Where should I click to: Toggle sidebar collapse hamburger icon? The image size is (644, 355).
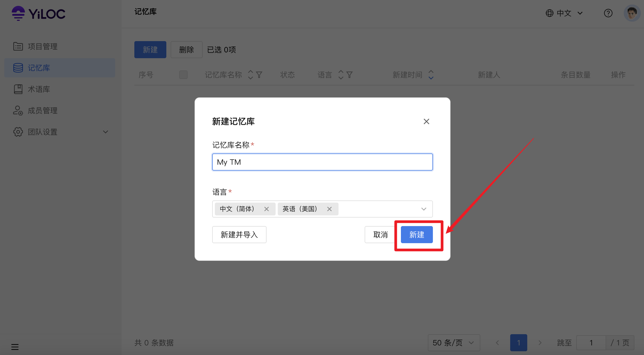(x=15, y=347)
